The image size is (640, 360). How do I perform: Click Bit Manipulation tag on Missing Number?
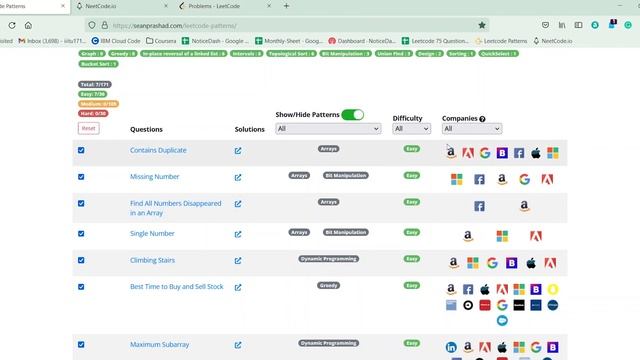[x=346, y=176]
